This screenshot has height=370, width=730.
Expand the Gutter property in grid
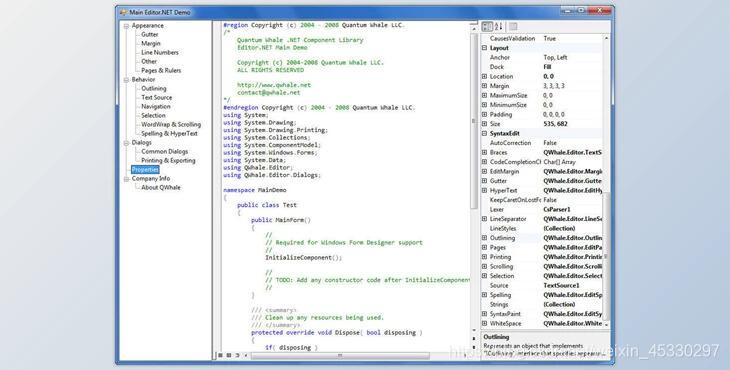(x=484, y=181)
